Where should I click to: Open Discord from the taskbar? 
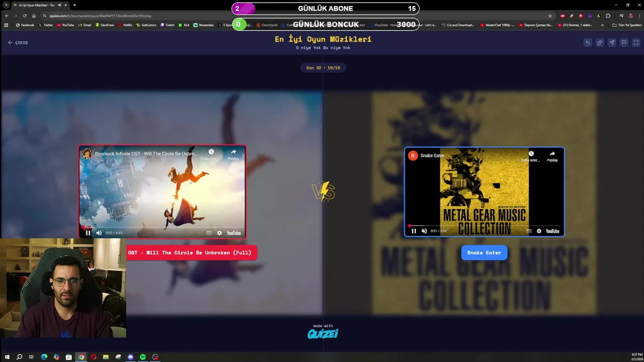click(130, 357)
